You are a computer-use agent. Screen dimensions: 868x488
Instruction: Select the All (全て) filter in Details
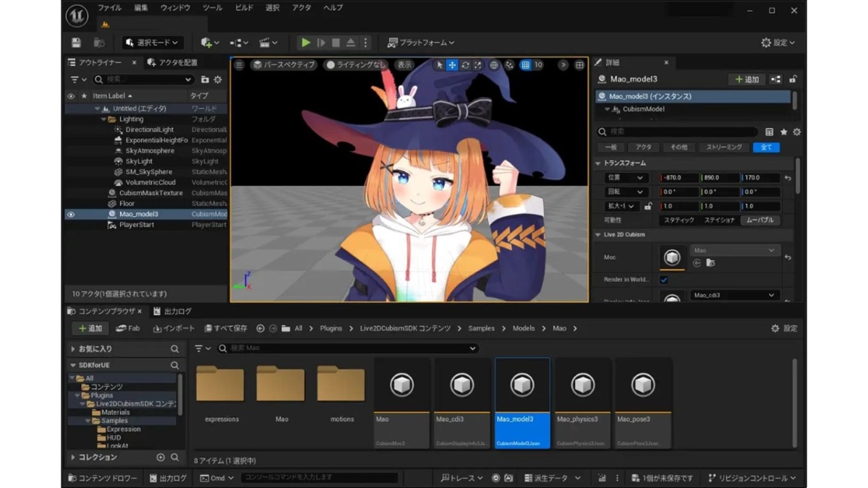tap(766, 147)
